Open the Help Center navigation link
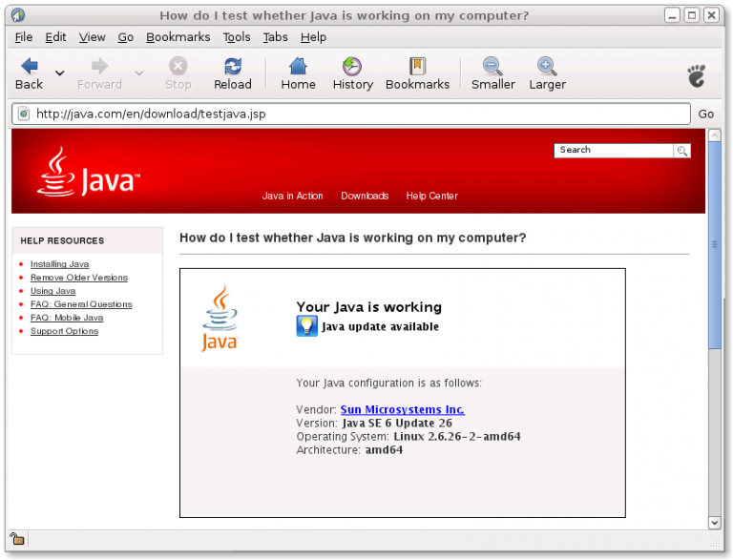The height and width of the screenshot is (560, 733). tap(432, 196)
